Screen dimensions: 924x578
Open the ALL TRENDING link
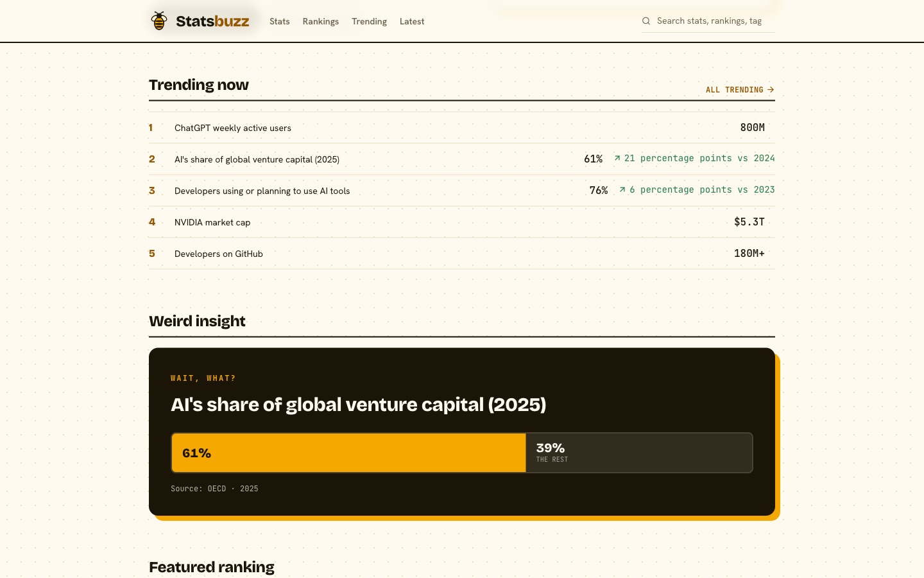coord(740,90)
